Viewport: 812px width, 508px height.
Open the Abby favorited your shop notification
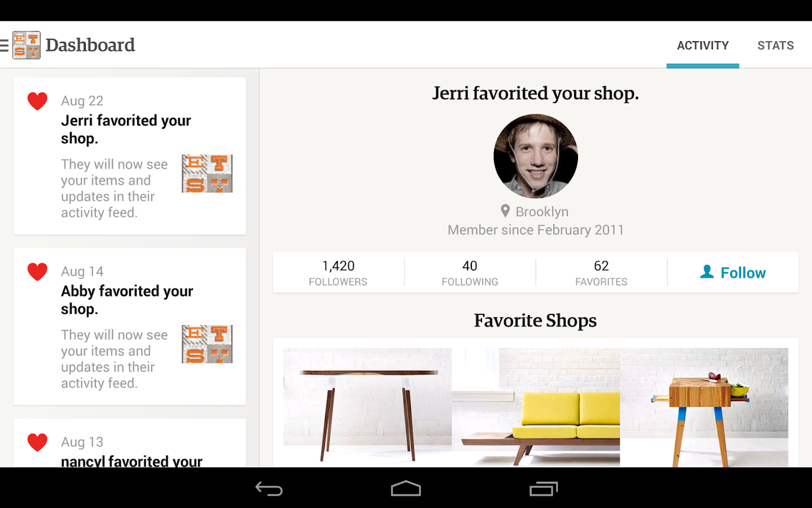(x=130, y=327)
